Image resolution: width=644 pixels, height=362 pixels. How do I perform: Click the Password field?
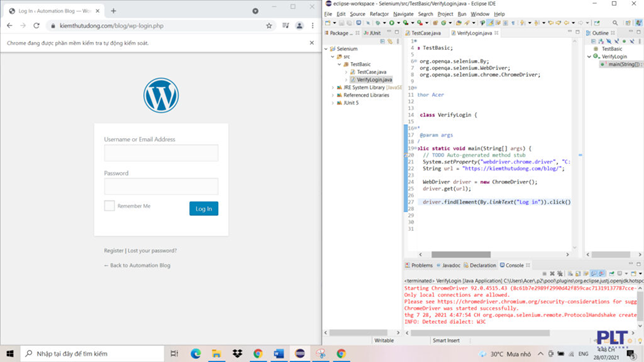click(x=161, y=187)
